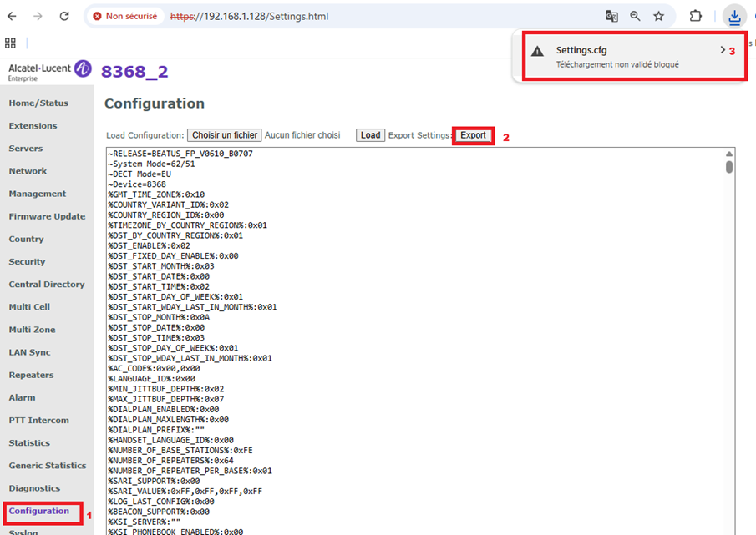The image size is (756, 535).
Task: Open the downloads icon in toolbar
Action: pos(733,16)
